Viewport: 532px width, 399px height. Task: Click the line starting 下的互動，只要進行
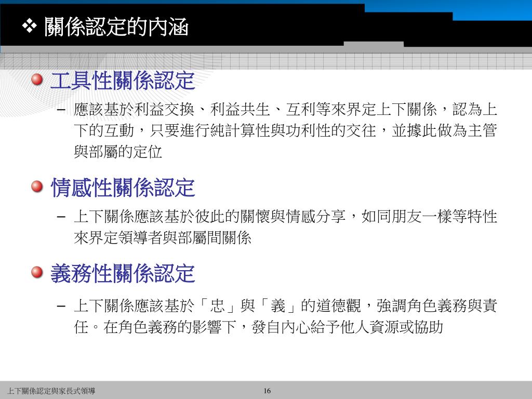[285, 130]
